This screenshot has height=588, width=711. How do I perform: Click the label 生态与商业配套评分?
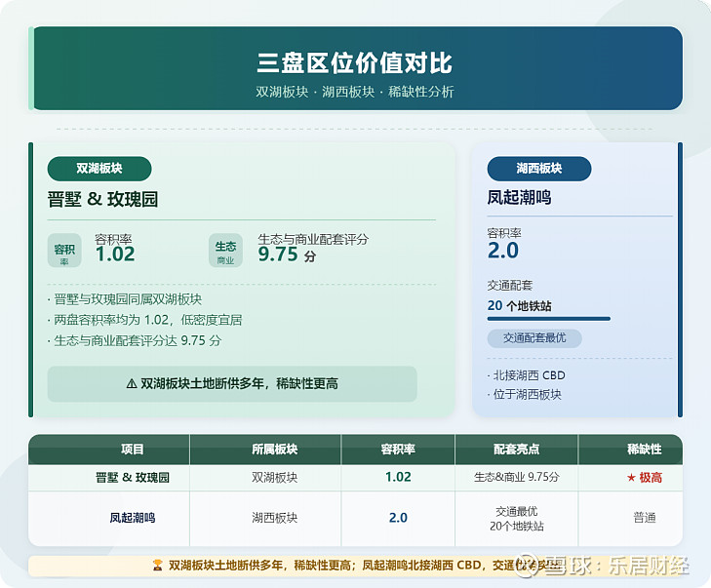pyautogui.click(x=313, y=239)
